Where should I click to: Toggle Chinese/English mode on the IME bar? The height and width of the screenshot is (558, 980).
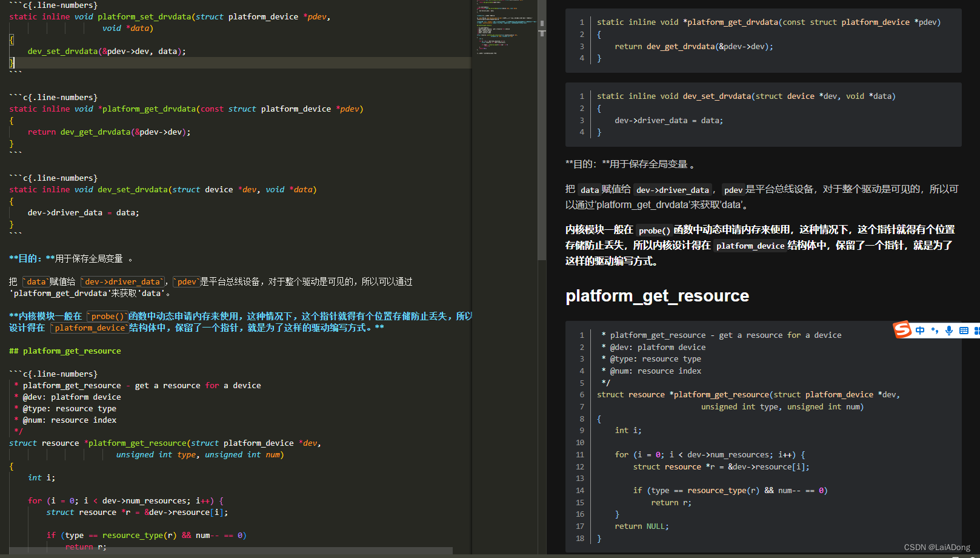(920, 331)
